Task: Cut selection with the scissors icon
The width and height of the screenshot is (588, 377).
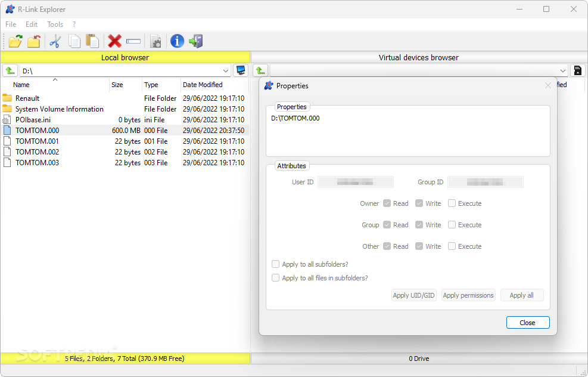Action: click(x=55, y=41)
